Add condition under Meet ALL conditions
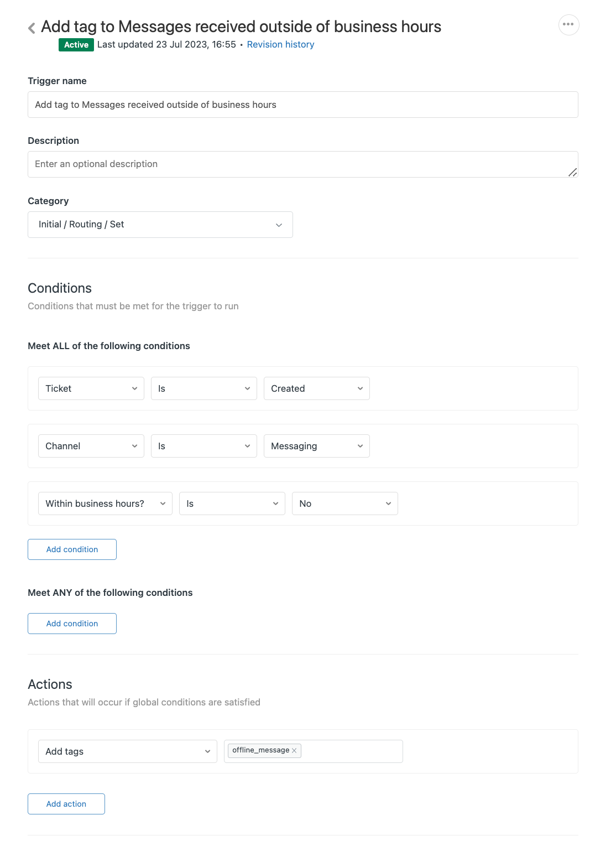The width and height of the screenshot is (616, 841). (x=72, y=549)
